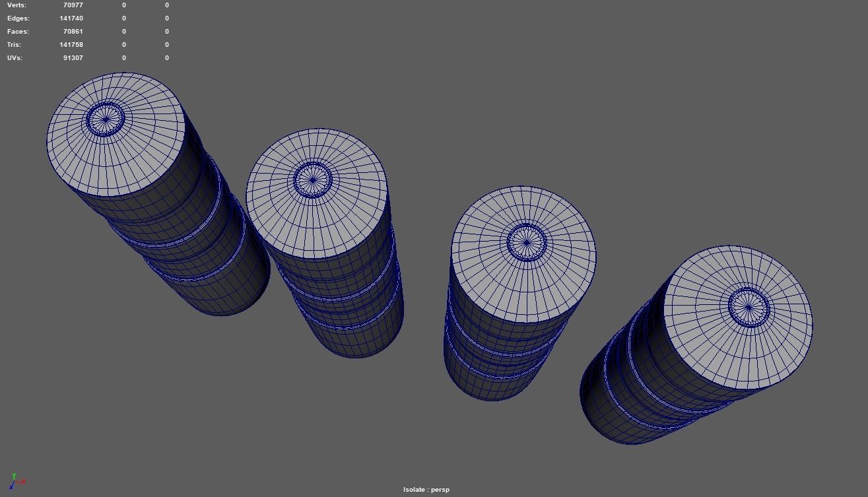Click the "Verts:" heads-up display label
This screenshot has height=497, width=868.
[x=17, y=5]
